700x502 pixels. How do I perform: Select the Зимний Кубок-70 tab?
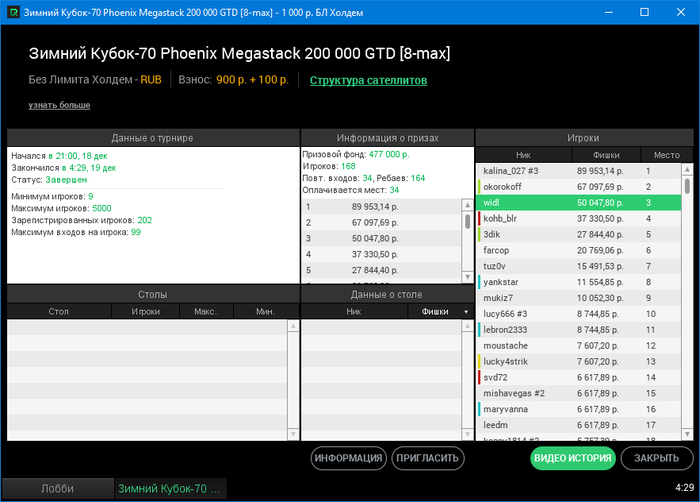170,489
